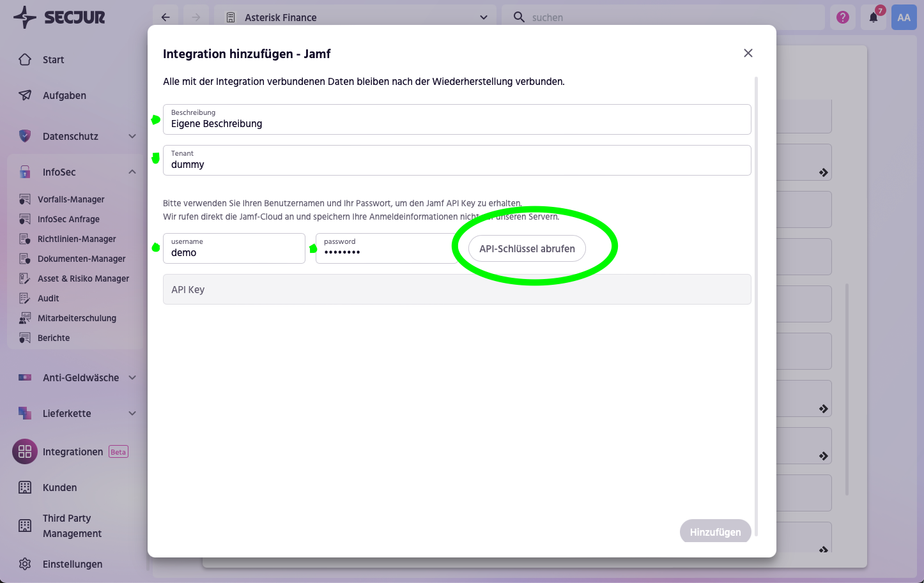
Task: Select Third Party Management in sidebar
Action: [72, 526]
